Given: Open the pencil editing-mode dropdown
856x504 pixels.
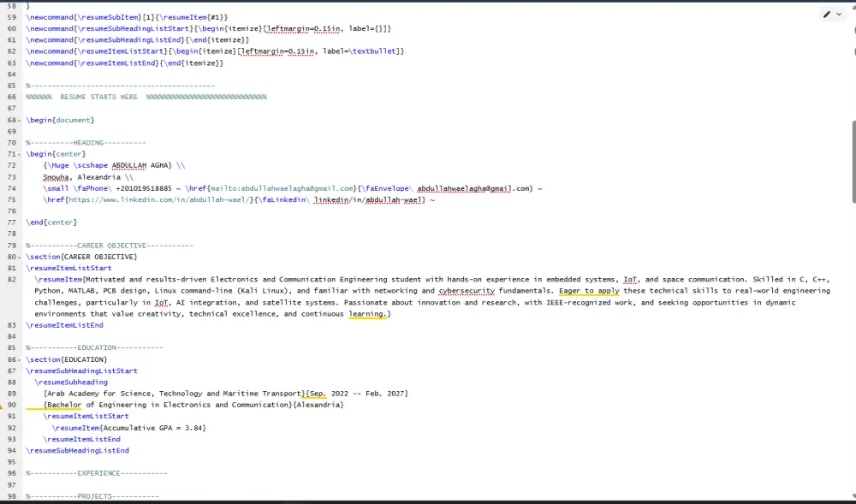Looking at the screenshot, I should 833,15.
